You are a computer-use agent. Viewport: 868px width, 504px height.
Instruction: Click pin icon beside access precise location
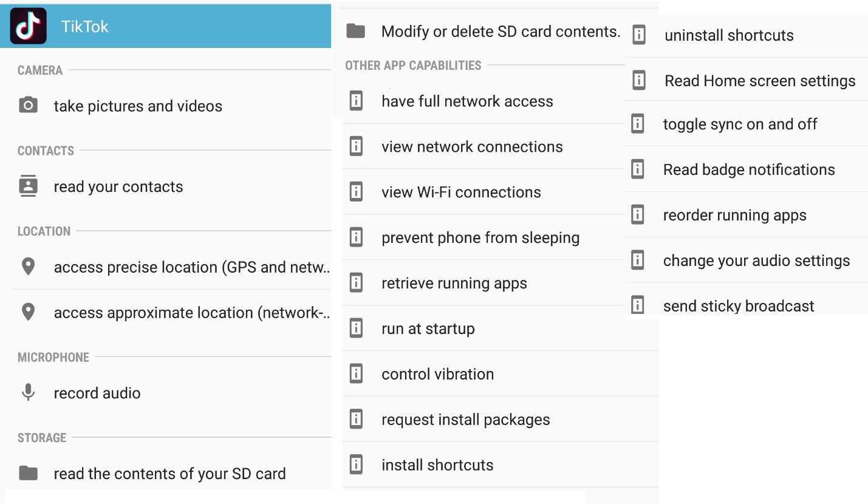pyautogui.click(x=28, y=266)
